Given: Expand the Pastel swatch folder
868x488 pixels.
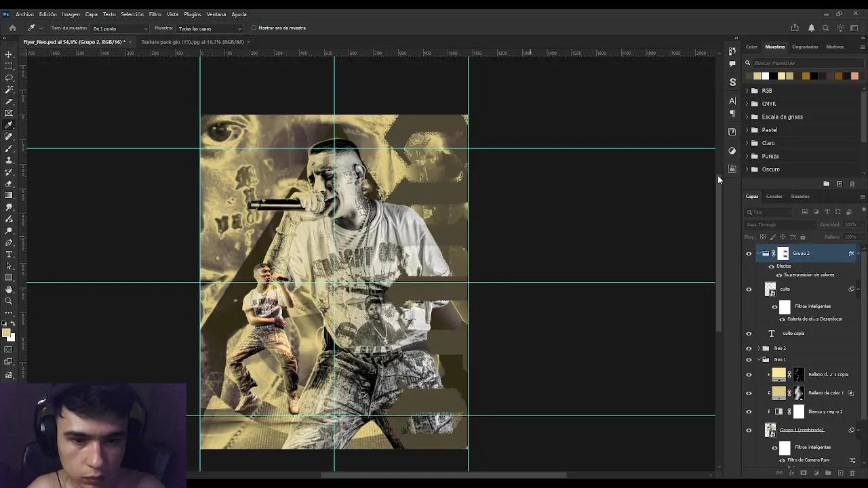Looking at the screenshot, I should [x=747, y=130].
